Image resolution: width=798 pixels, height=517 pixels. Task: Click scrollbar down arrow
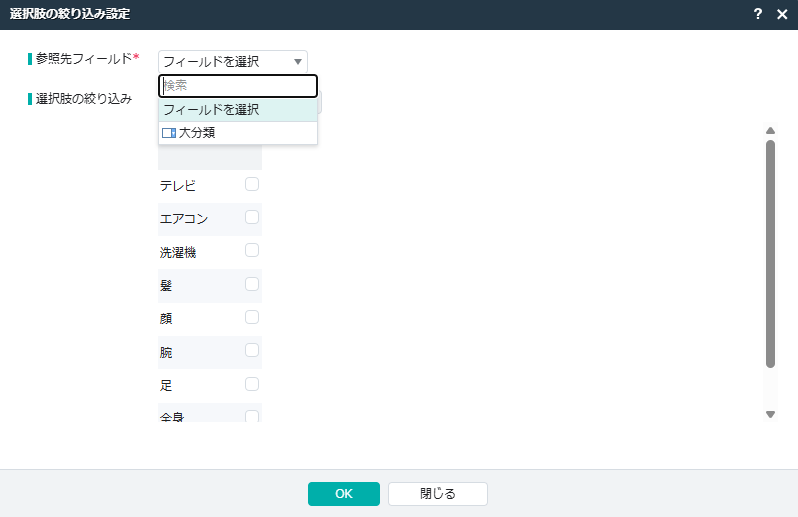[x=770, y=413]
